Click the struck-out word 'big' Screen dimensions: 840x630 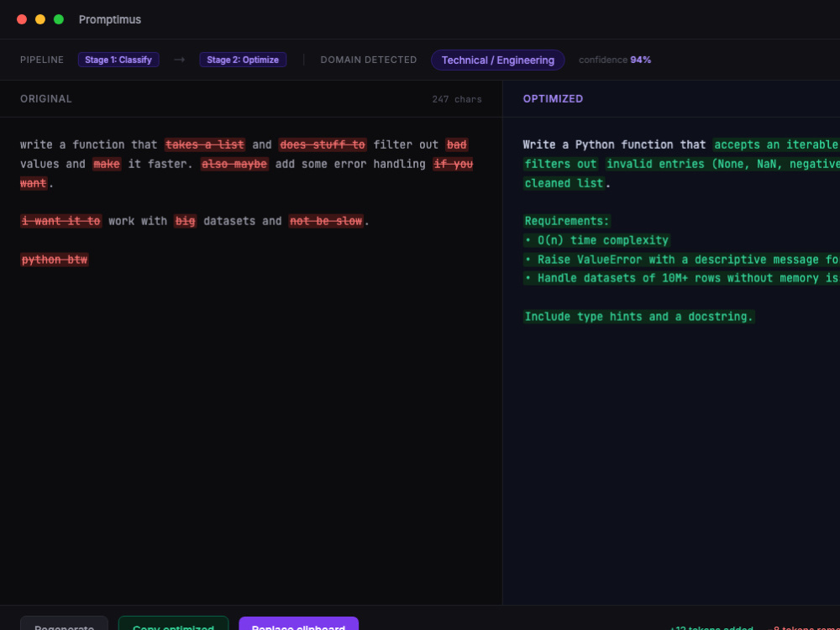click(x=186, y=221)
